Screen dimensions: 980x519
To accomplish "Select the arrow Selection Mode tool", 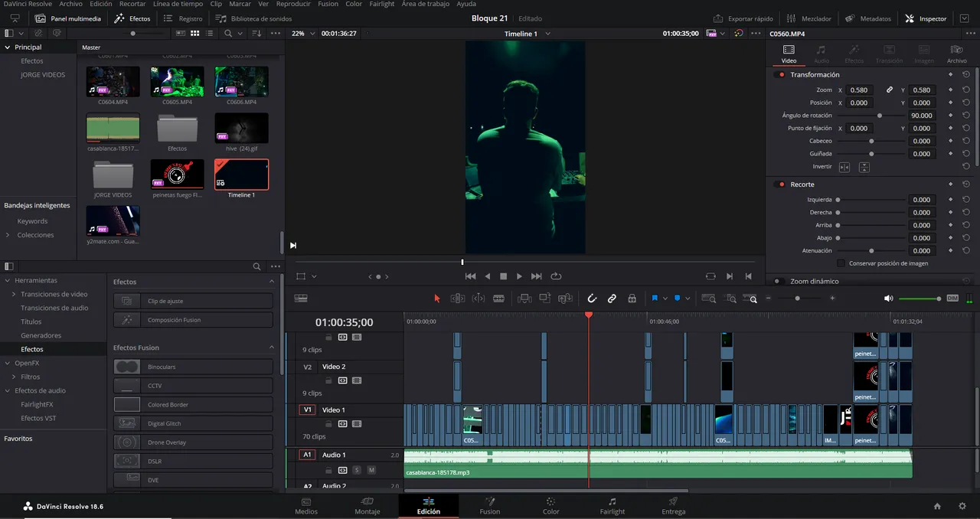I will click(437, 299).
